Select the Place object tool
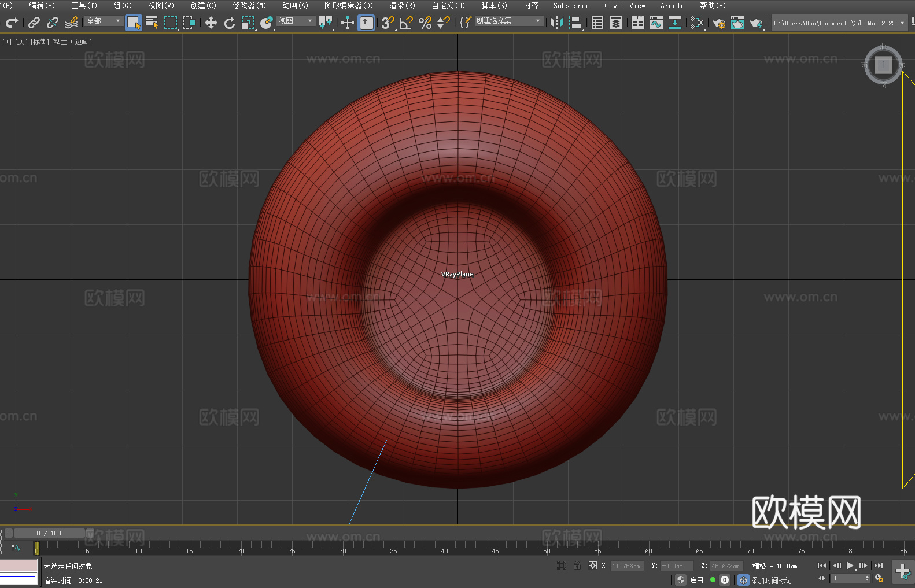The width and height of the screenshot is (915, 588). [267, 23]
